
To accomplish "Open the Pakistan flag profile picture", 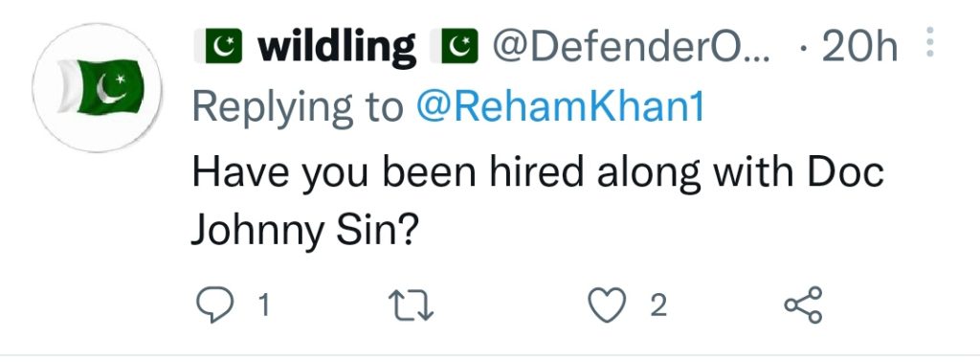I will [x=97, y=88].
